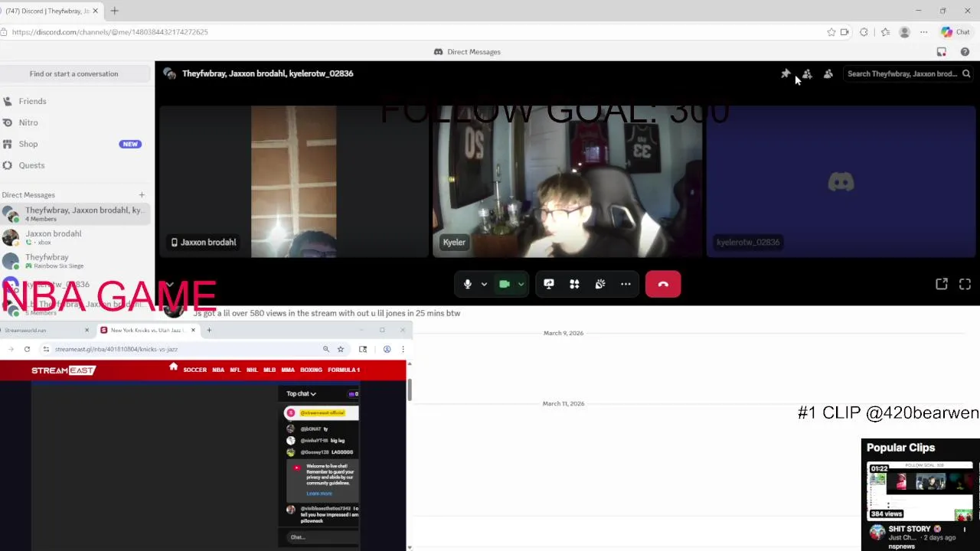
Task: Go to StreamEast home icon
Action: 173,367
